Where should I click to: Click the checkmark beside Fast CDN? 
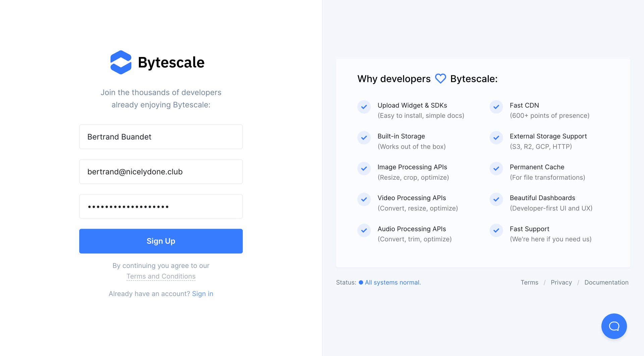pyautogui.click(x=496, y=107)
